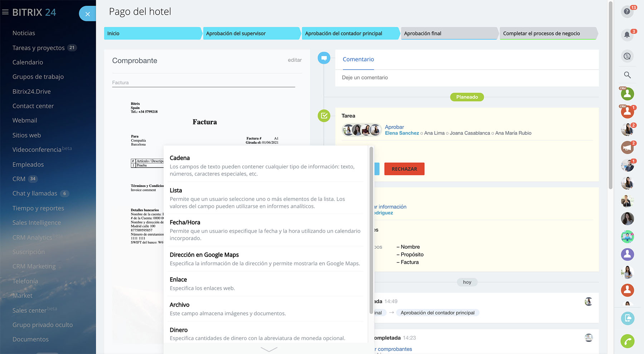Click the search magnifier icon in right sidebar
The height and width of the screenshot is (354, 644).
(627, 75)
